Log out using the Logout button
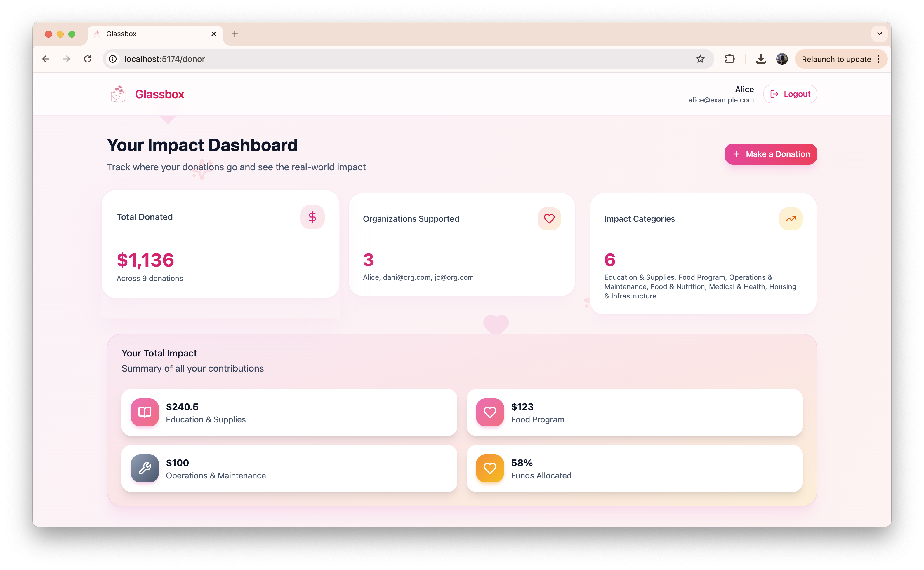 click(790, 94)
